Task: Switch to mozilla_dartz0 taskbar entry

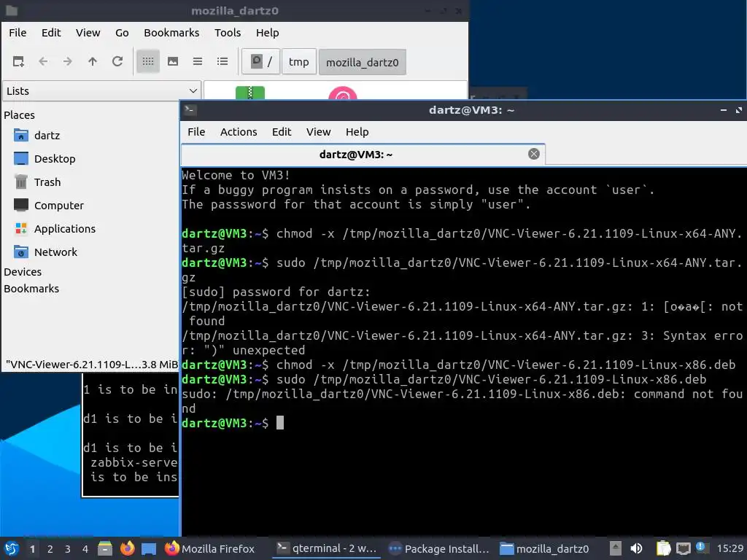Action: pos(544,549)
